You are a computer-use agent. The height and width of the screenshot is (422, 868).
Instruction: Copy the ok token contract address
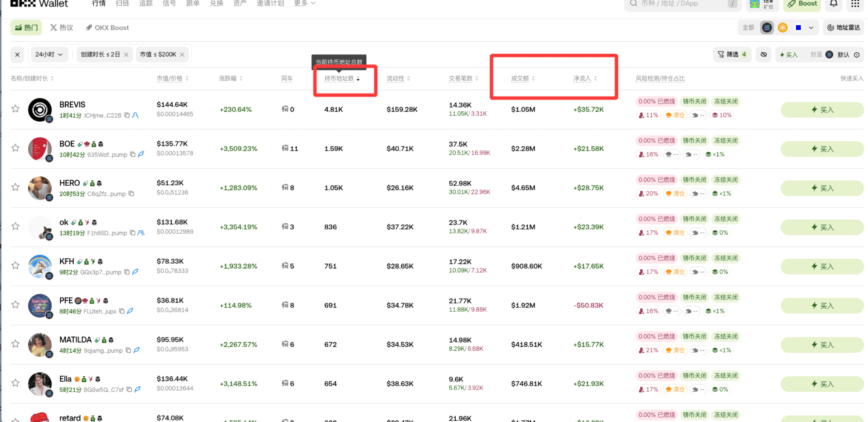(x=133, y=233)
